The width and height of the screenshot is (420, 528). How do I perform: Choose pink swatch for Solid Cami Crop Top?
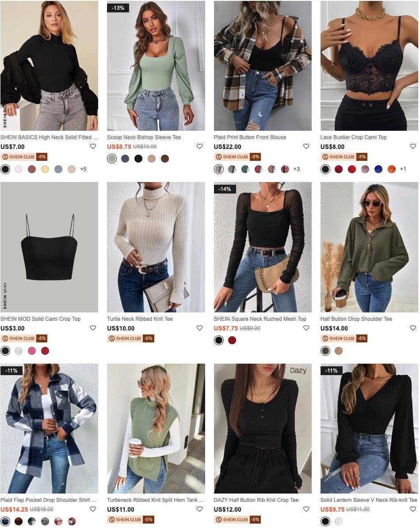tap(32, 351)
